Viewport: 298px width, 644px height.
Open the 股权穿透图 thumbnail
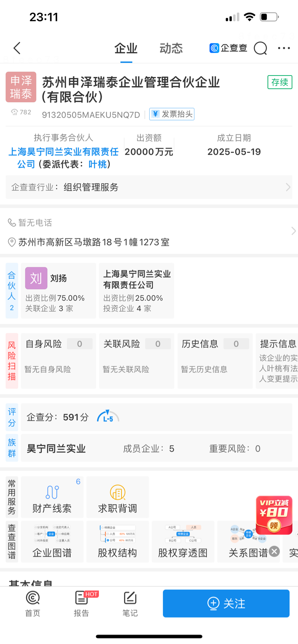183,541
